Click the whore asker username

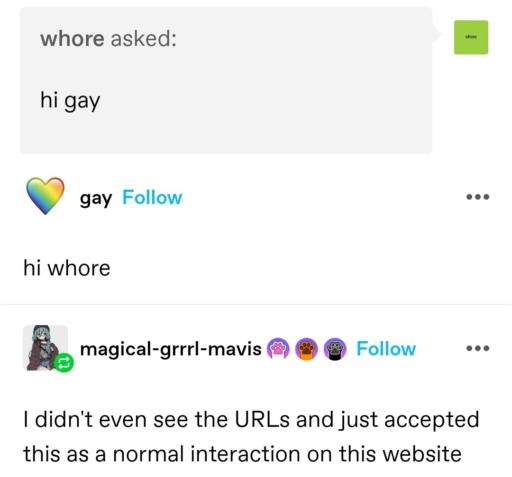(72, 38)
